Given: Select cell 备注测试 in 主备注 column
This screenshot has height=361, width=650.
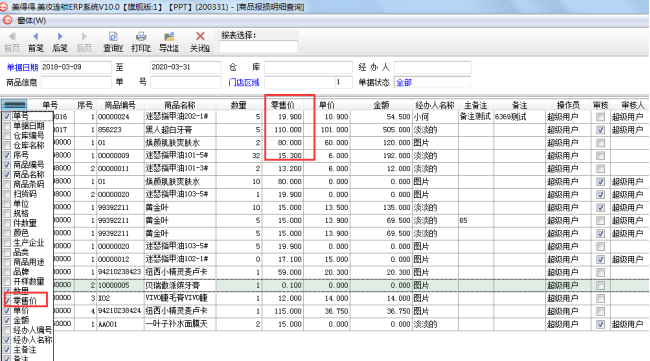Looking at the screenshot, I should pyautogui.click(x=475, y=117).
